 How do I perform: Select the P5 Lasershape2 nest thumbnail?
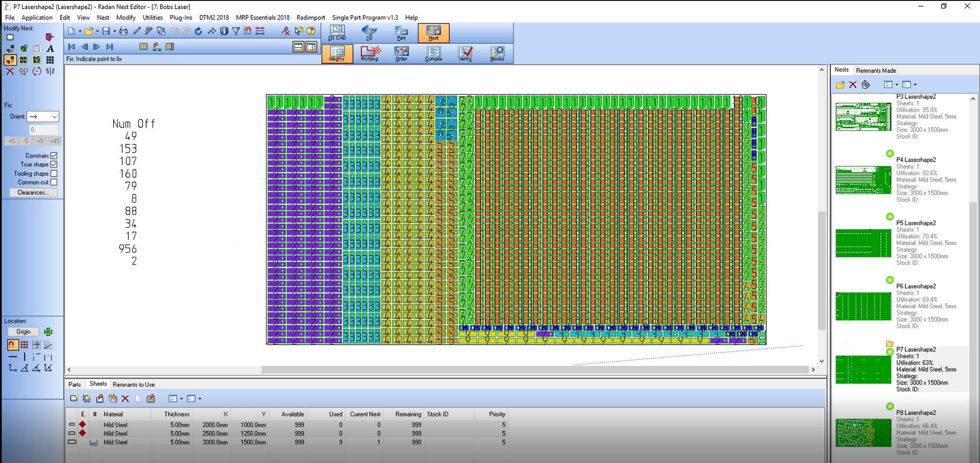click(863, 243)
